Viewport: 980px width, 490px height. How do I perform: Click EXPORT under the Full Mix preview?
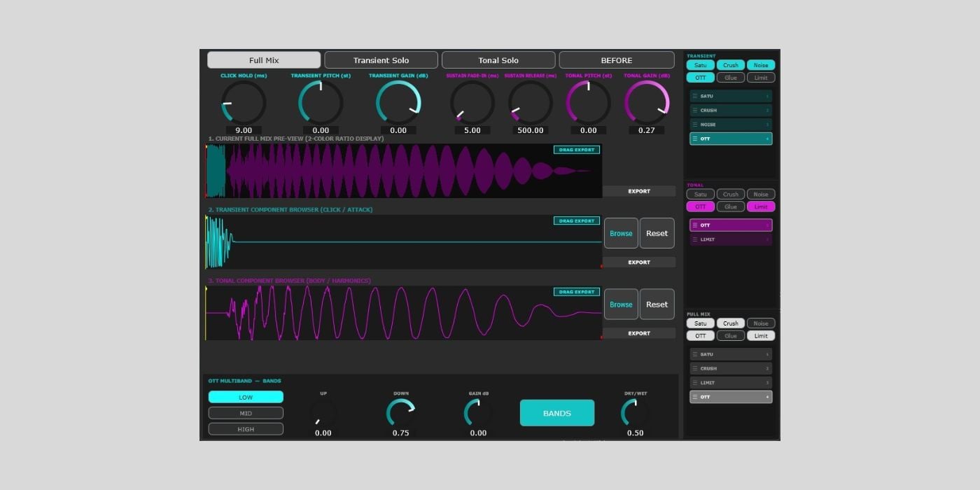[639, 191]
